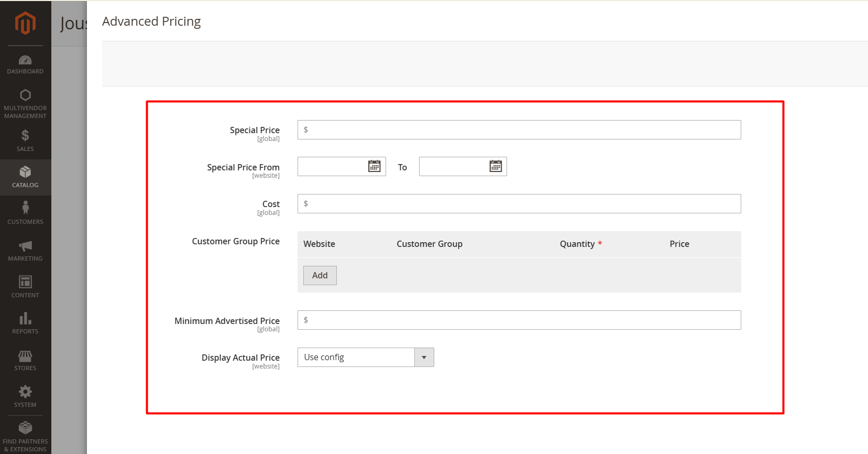Click the Reports menu label
Screen dimensions: 868x454
tap(25, 331)
